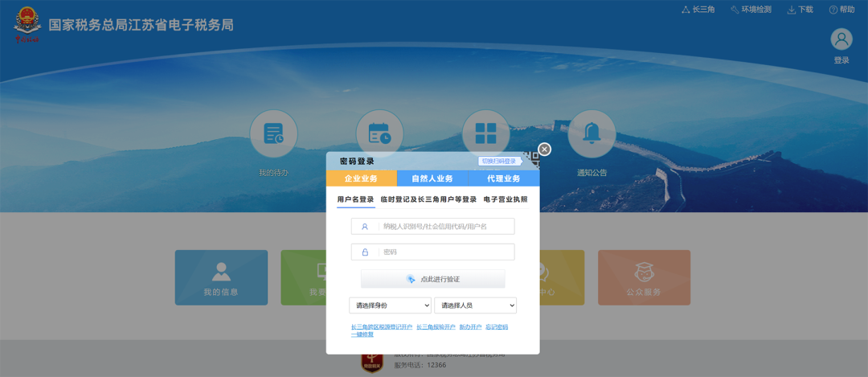Open 通知公告 bell icon

[x=592, y=134]
